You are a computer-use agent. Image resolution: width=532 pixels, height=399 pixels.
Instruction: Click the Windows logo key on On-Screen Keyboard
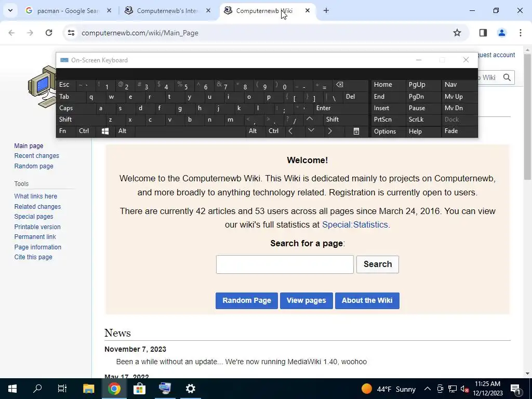105,131
